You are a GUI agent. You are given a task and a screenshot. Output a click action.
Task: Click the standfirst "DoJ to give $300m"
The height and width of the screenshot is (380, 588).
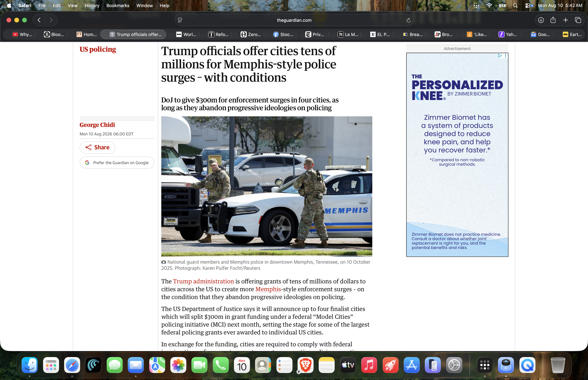tap(250, 104)
